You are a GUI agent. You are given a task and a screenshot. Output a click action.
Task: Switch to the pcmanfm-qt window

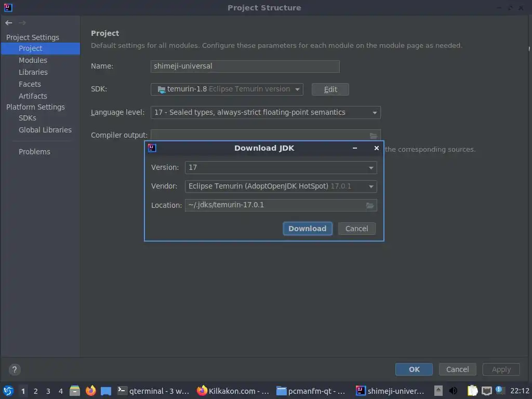(x=311, y=391)
